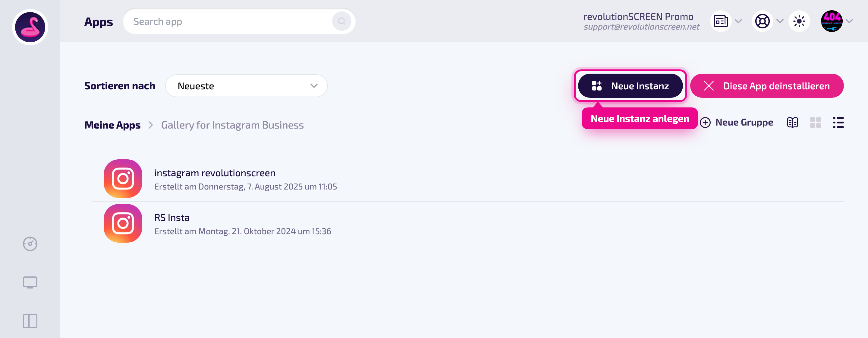Click the flamingo logo in sidebar
868x338 pixels.
(30, 27)
